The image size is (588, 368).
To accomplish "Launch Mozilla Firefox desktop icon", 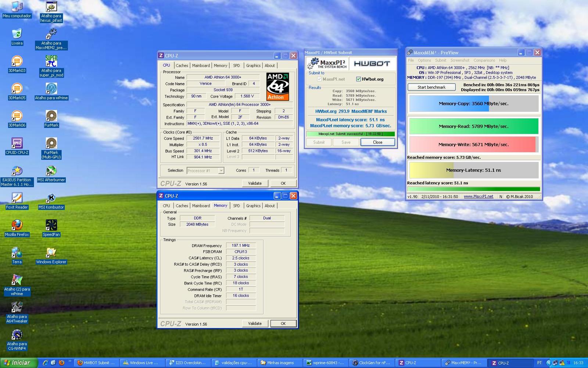I will click(17, 229).
